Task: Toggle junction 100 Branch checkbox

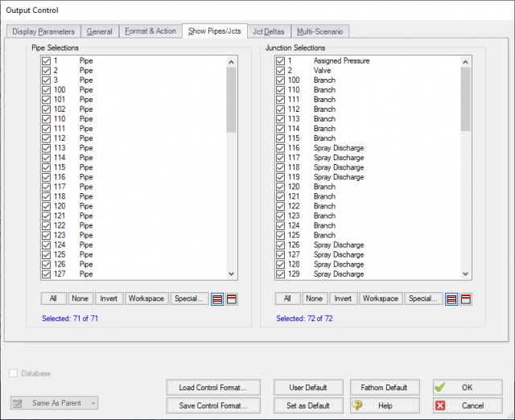Action: [x=281, y=80]
